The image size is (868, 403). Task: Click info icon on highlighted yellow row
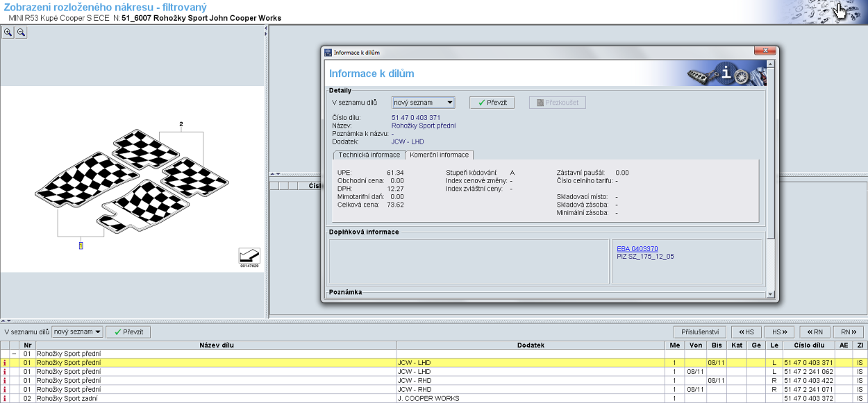tap(5, 363)
